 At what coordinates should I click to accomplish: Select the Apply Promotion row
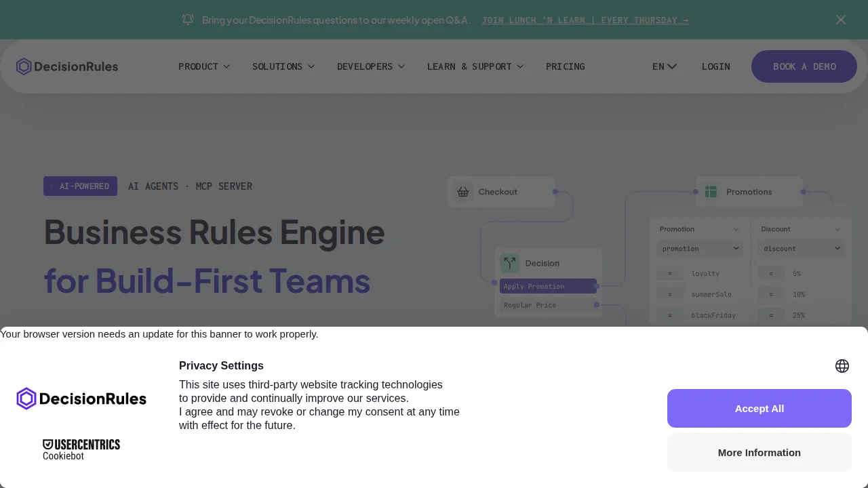(x=548, y=286)
